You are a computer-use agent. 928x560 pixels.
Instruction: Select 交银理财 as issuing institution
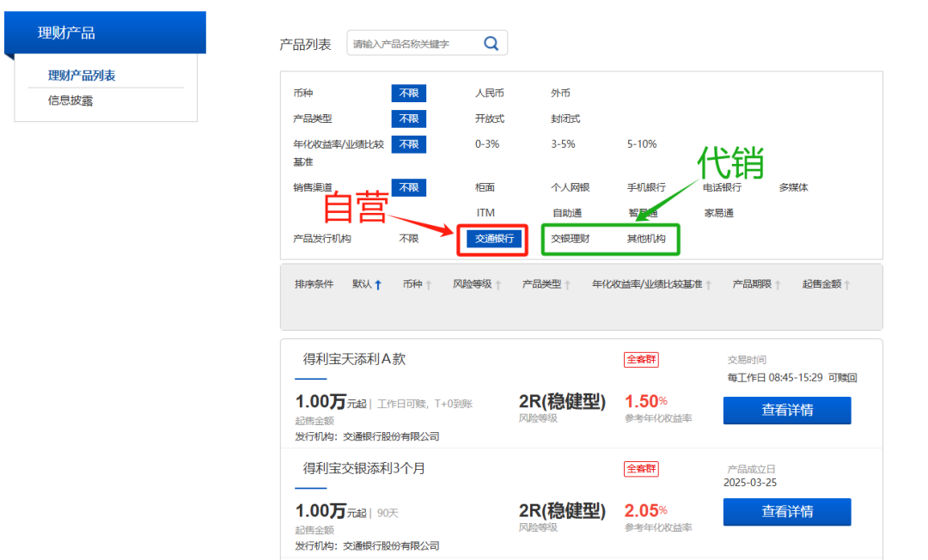570,239
